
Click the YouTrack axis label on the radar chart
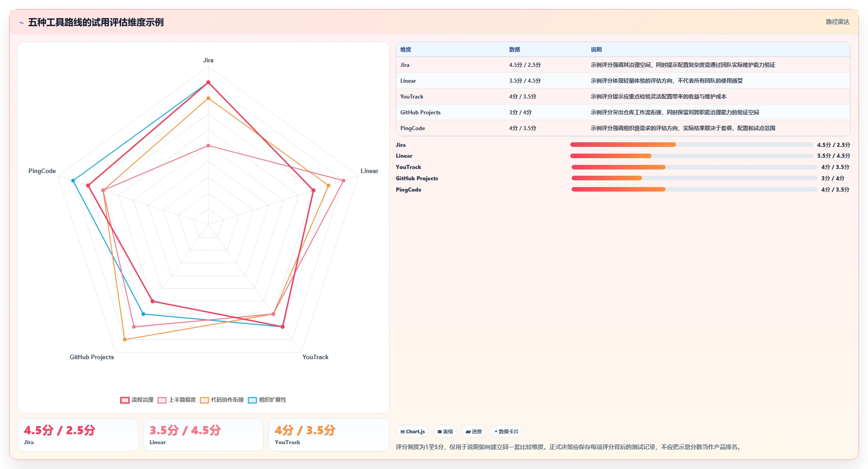[x=315, y=357]
